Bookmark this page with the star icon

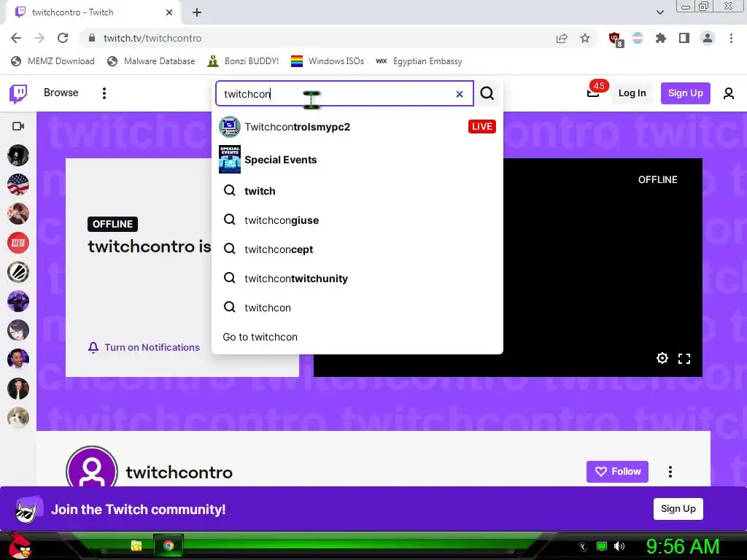click(x=585, y=38)
